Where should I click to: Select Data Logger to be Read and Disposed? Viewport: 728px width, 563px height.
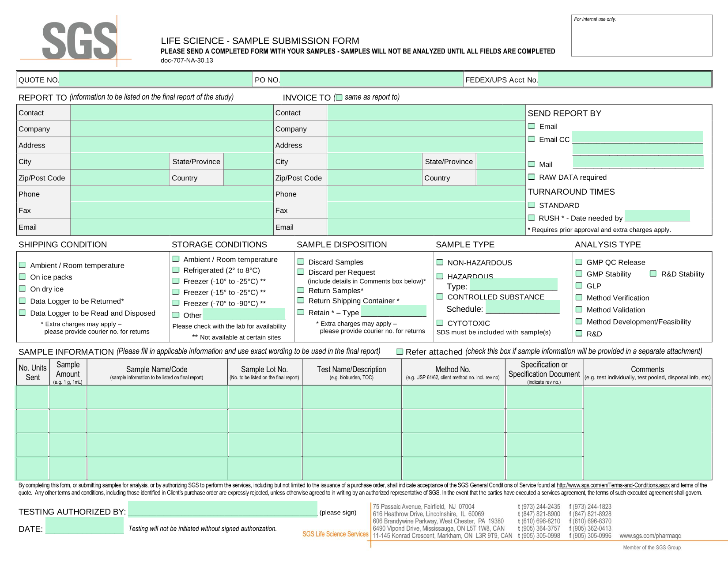[x=23, y=313]
